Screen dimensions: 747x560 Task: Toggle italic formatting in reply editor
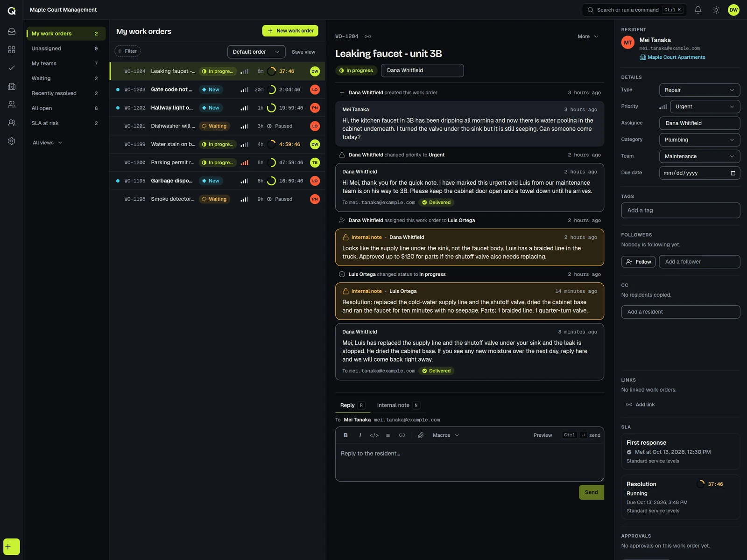coord(360,435)
